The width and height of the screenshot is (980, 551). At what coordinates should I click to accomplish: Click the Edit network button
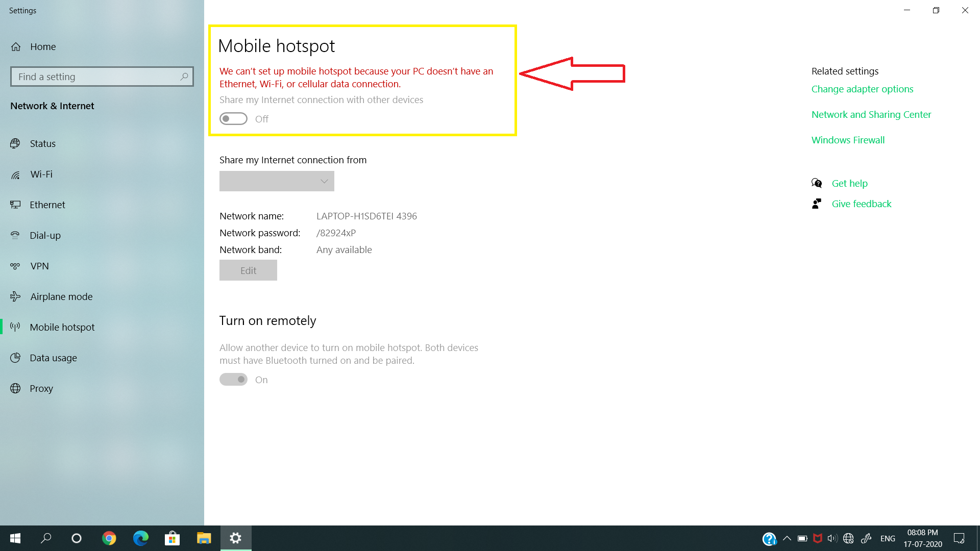pyautogui.click(x=248, y=270)
